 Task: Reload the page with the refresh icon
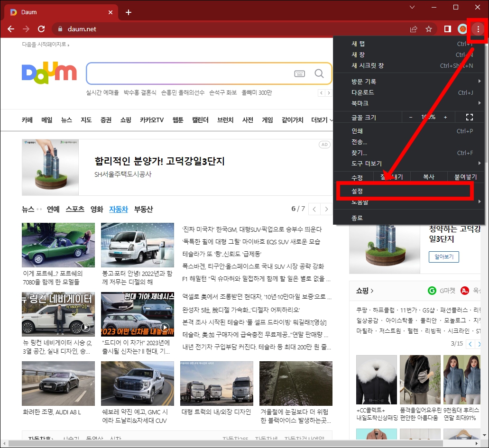point(41,28)
